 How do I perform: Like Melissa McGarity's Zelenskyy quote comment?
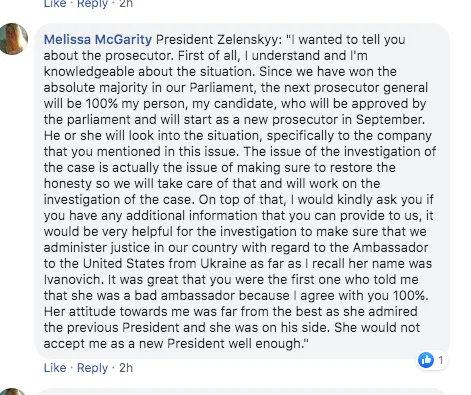click(x=55, y=368)
